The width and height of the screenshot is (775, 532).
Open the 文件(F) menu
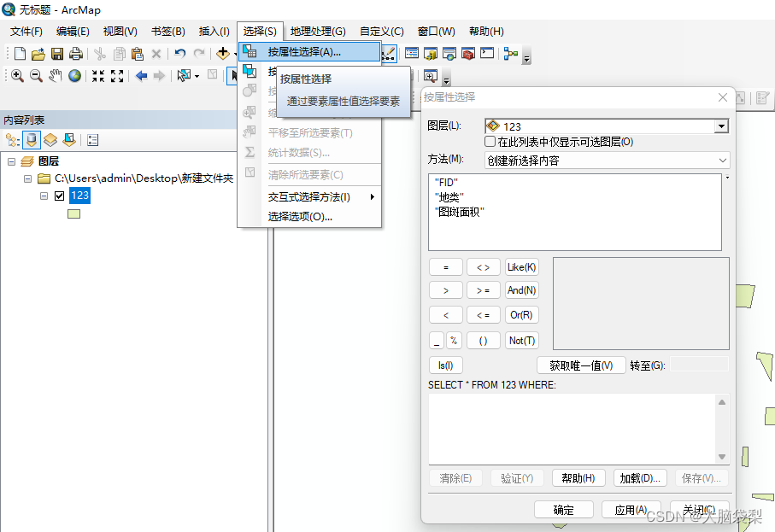26,32
